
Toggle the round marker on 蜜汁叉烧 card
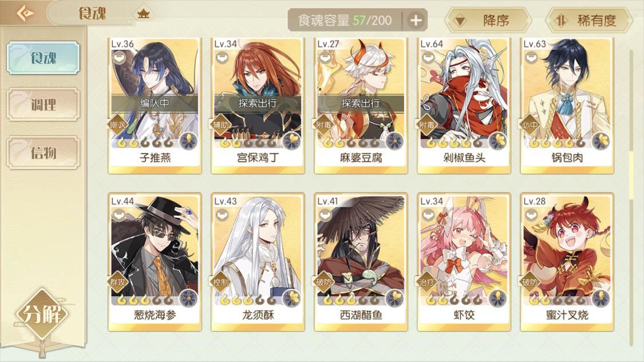pos(531,215)
